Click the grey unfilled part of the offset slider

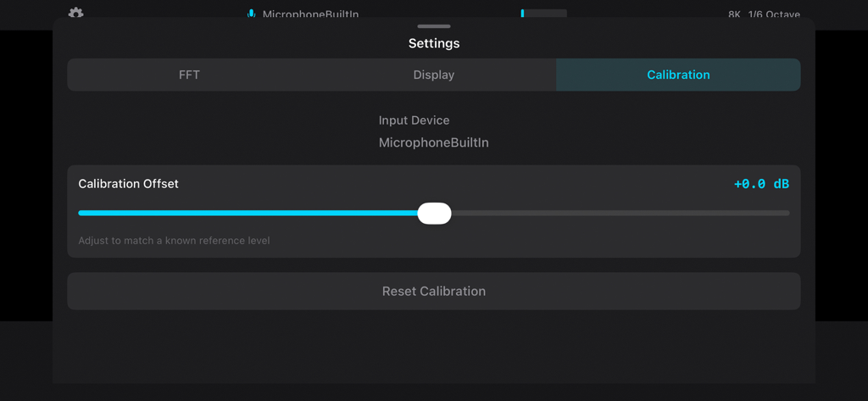tap(620, 213)
